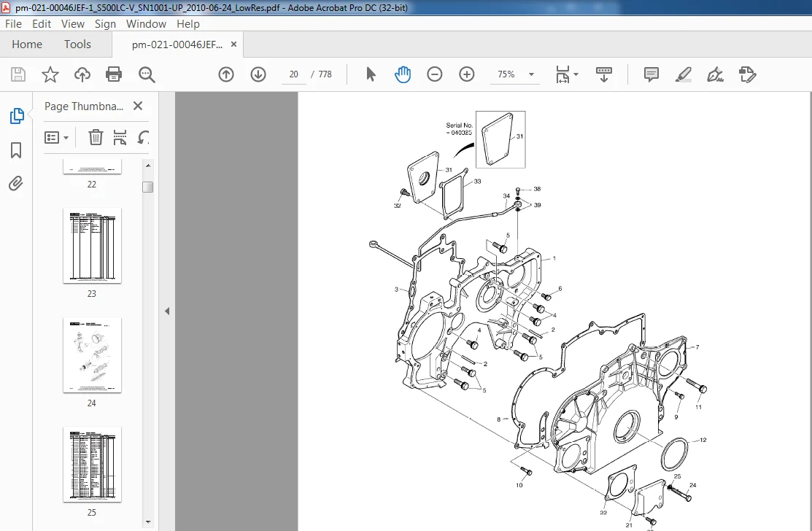
Task: Collapse the navigation pane with the left arrow
Action: [167, 311]
